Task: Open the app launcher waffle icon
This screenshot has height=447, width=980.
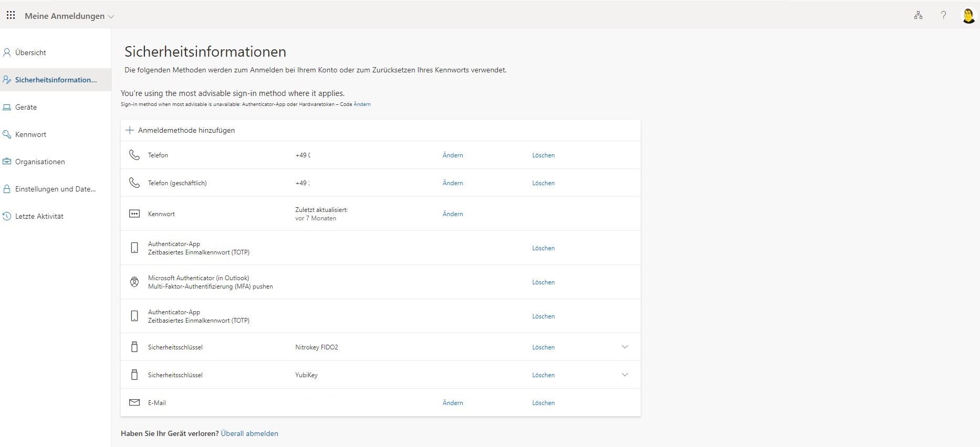Action: (x=11, y=16)
